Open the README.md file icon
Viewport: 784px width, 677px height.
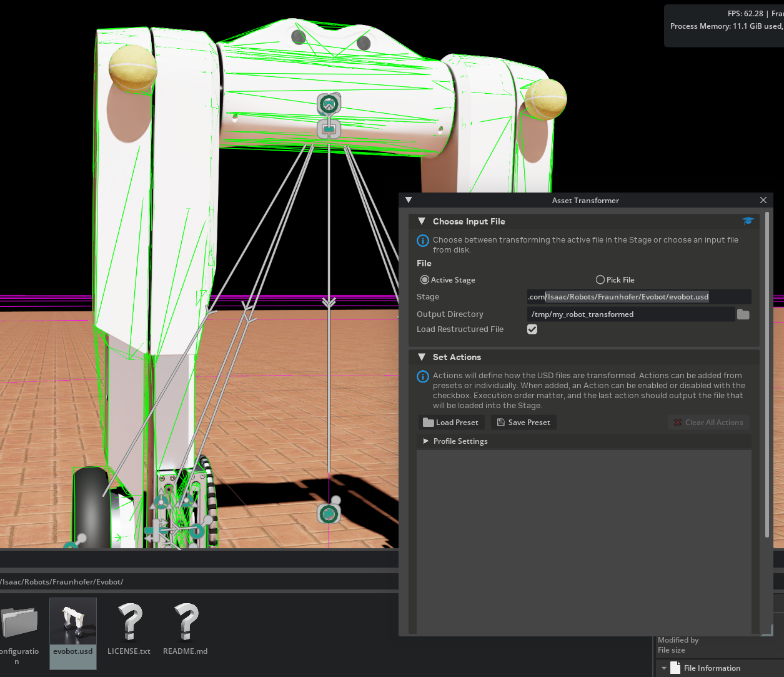click(186, 623)
